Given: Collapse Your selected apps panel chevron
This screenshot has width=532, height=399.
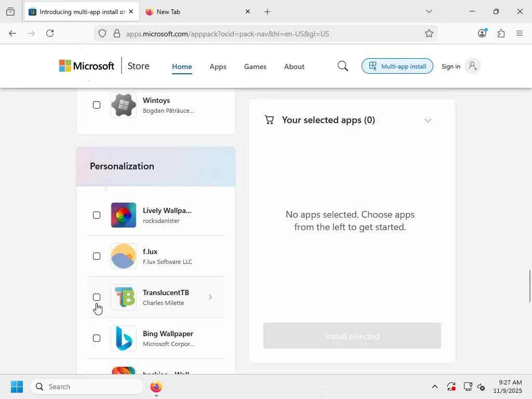Looking at the screenshot, I should coord(428,121).
